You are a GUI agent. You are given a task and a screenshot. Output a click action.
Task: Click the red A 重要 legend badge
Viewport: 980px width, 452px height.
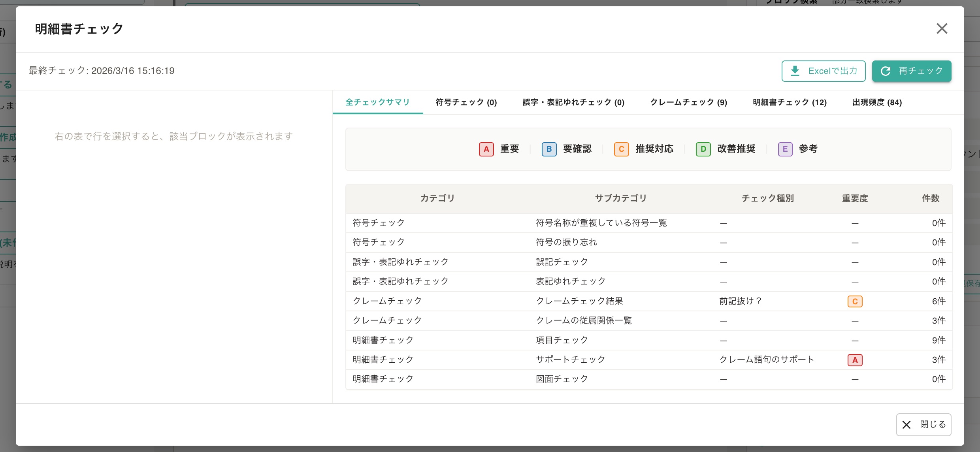pyautogui.click(x=486, y=149)
